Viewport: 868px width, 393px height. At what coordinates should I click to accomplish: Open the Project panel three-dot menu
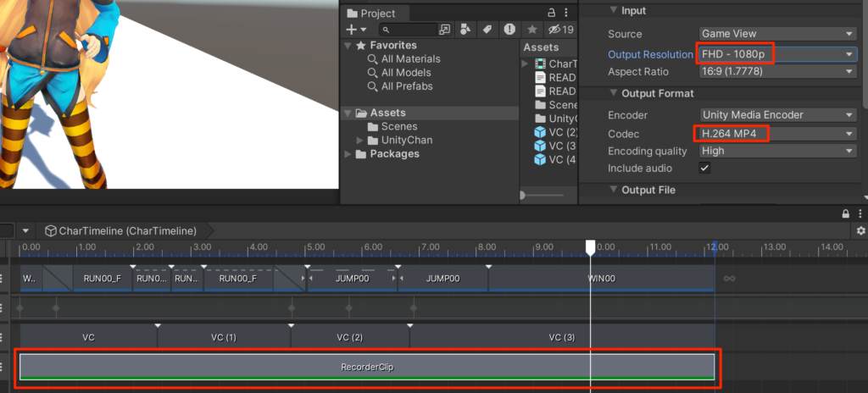[565, 13]
